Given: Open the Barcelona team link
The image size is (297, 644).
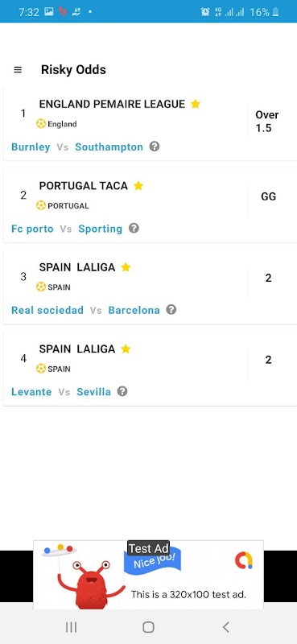Looking at the screenshot, I should [x=134, y=311].
